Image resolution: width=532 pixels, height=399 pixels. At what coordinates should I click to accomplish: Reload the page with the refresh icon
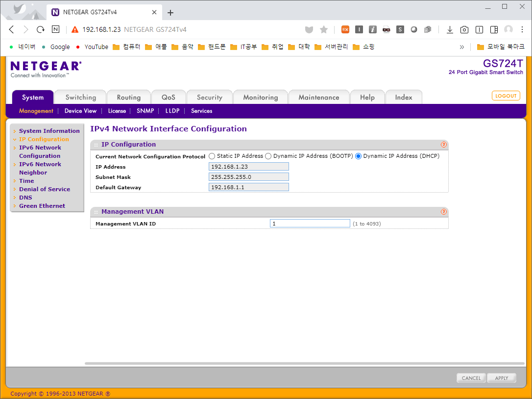[x=40, y=29]
